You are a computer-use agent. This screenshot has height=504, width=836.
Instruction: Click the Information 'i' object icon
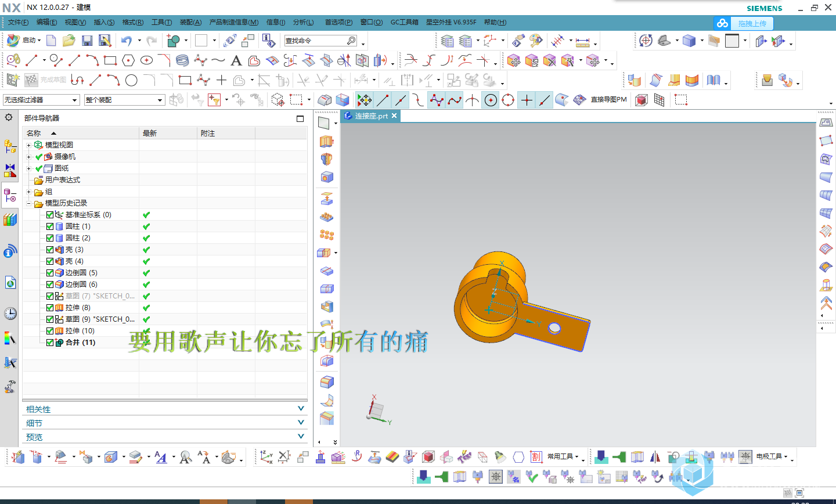pos(268,40)
